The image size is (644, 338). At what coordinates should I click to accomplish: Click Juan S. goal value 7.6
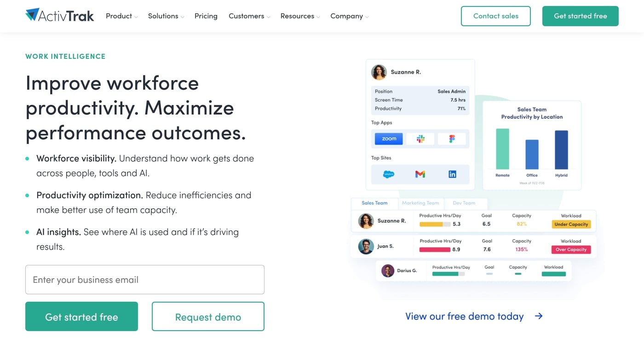point(487,250)
